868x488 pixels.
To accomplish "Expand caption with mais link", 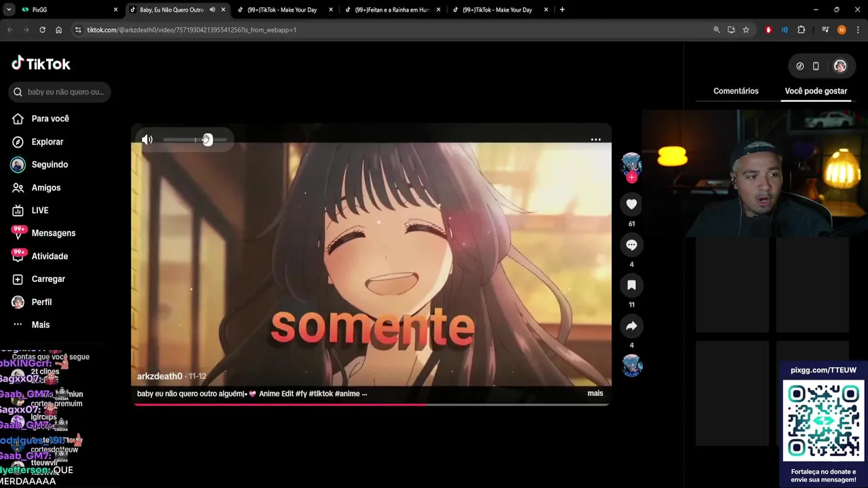I will point(595,393).
